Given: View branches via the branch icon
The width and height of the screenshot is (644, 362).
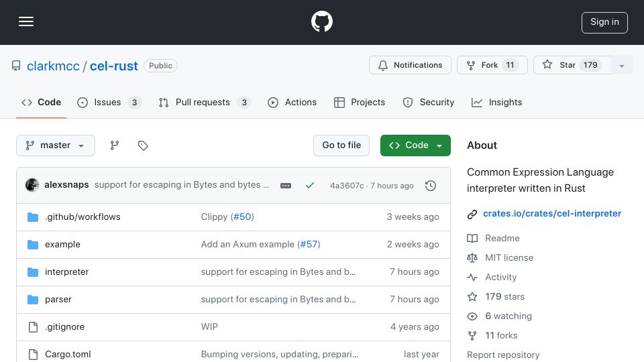Looking at the screenshot, I should pos(115,145).
